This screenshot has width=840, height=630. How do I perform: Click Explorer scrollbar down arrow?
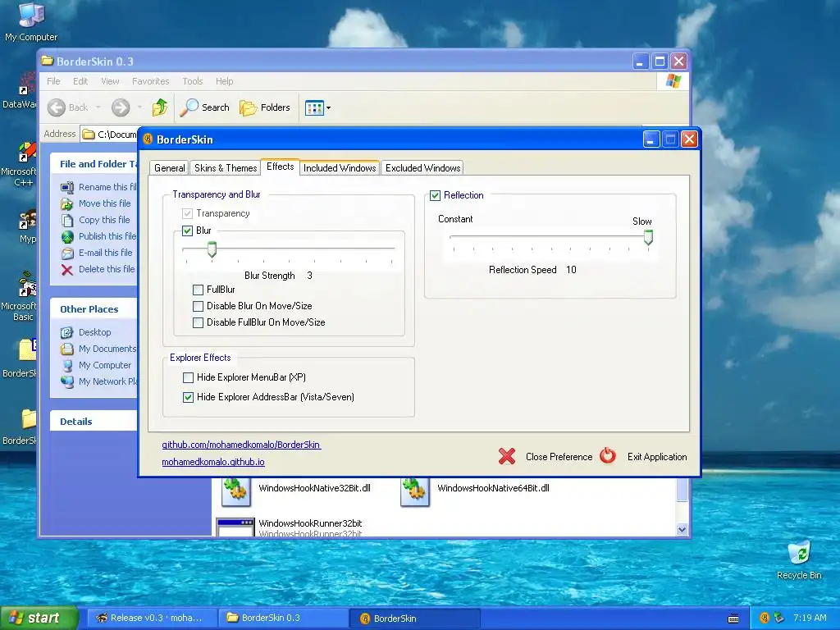coord(682,529)
